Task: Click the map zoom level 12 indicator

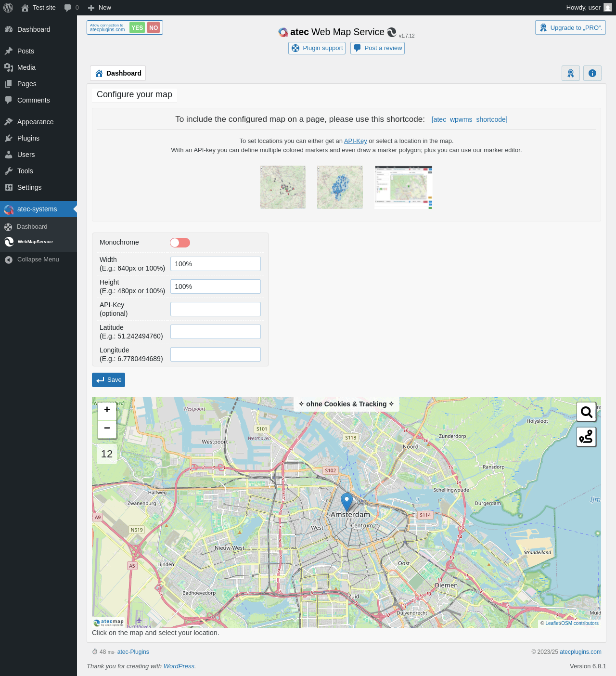Action: click(x=107, y=454)
